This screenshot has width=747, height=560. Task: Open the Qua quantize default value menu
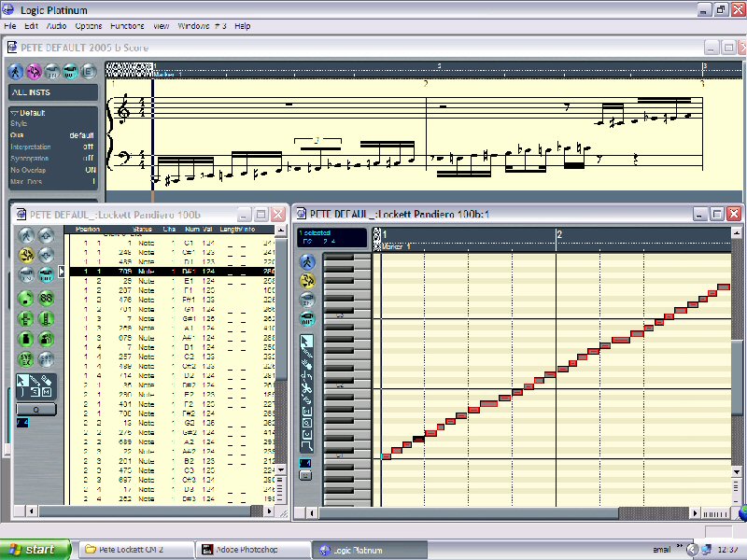point(81,134)
